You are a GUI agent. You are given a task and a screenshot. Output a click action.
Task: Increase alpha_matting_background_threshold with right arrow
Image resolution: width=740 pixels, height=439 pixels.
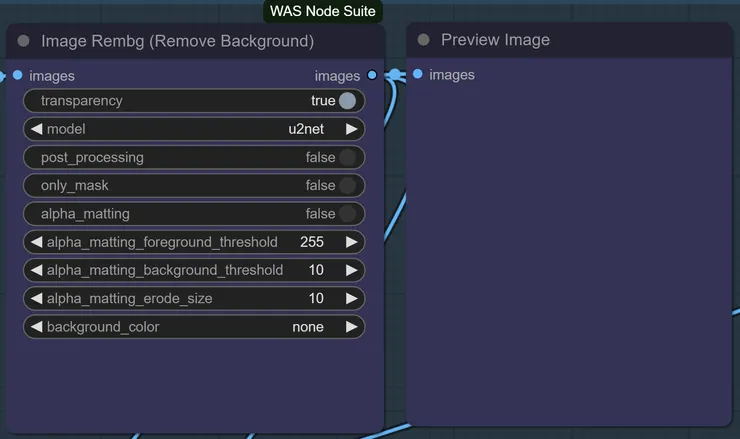[x=352, y=270]
